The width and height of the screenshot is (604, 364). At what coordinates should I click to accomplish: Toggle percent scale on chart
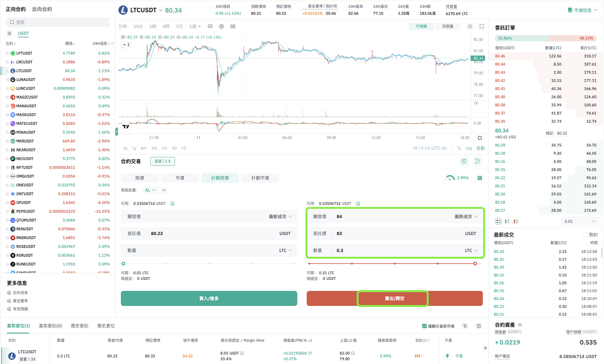pyautogui.click(x=459, y=148)
